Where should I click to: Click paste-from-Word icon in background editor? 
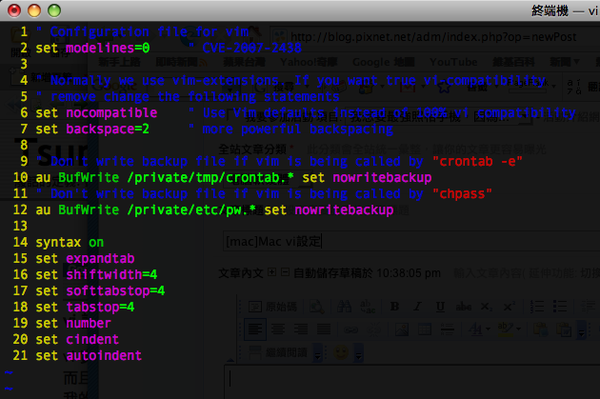tap(563, 330)
